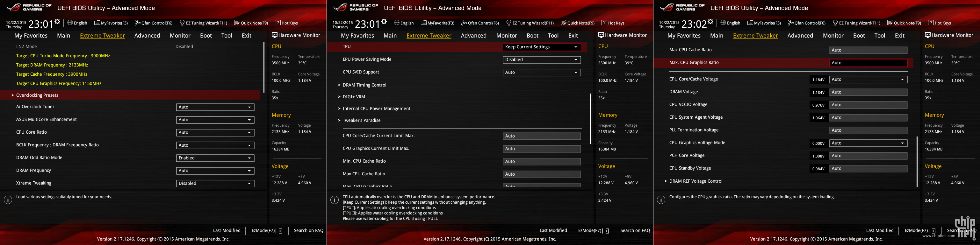
Task: Click Last Modified in the middle screen footer
Action: (x=553, y=231)
